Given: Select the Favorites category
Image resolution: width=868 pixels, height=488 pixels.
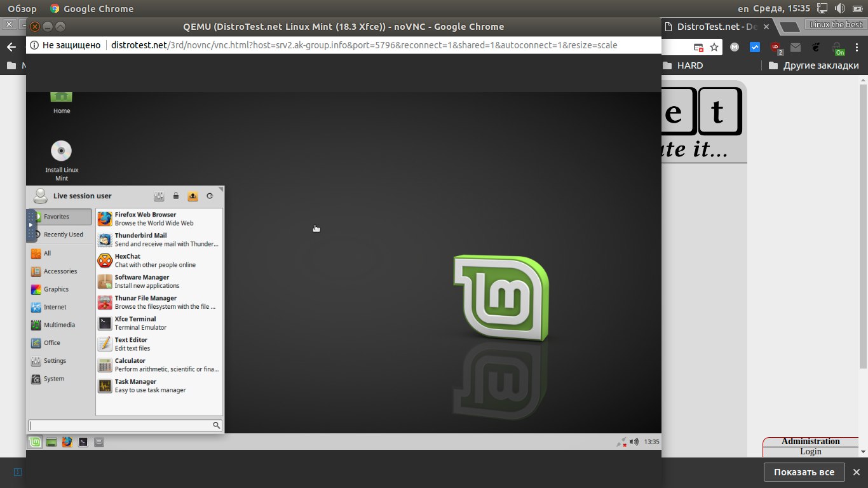Looking at the screenshot, I should [61, 217].
